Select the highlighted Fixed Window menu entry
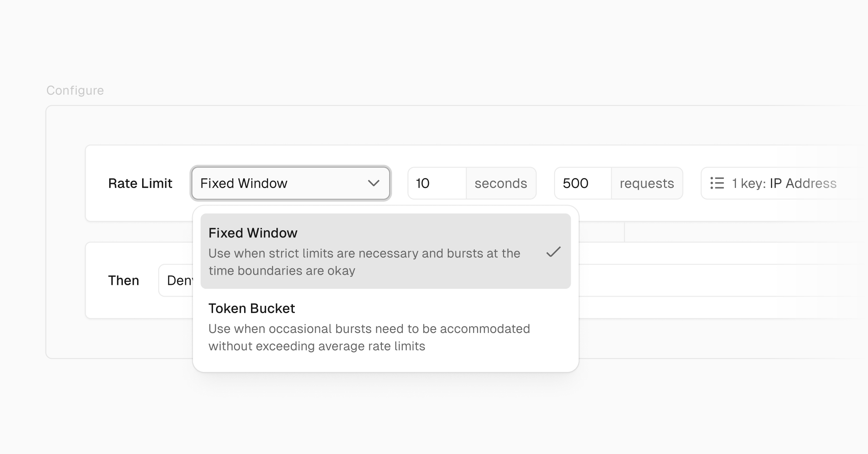 [362, 250]
